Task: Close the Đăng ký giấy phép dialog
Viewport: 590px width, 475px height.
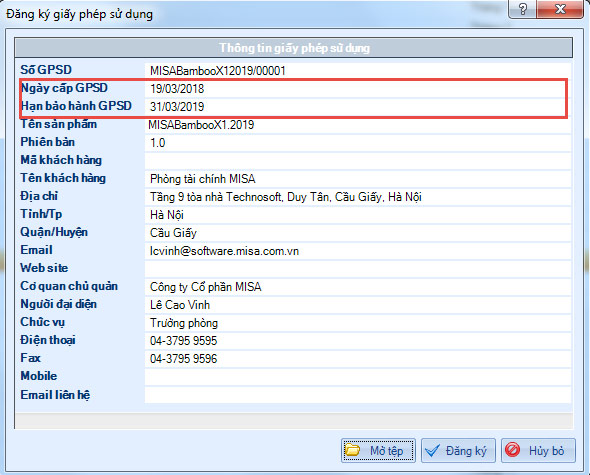Action: 560,9
